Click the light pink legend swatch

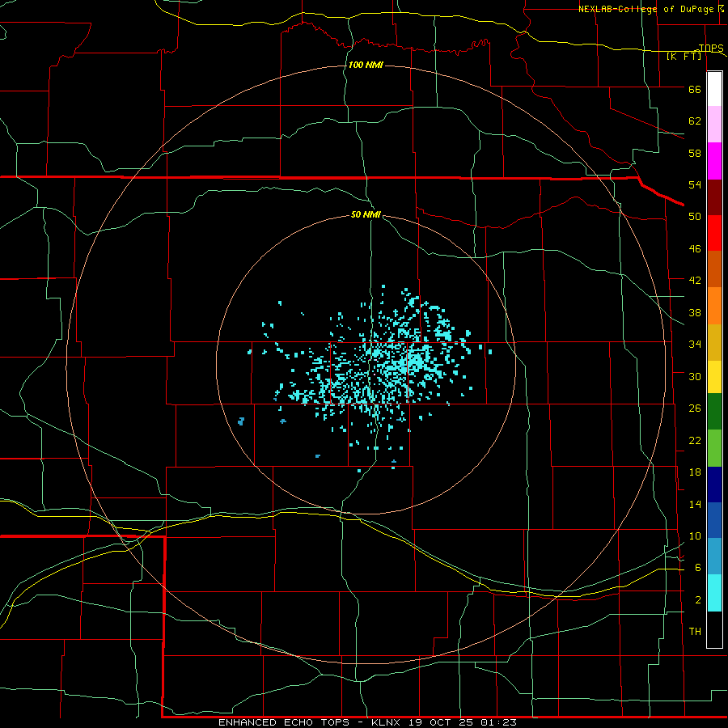[x=714, y=125]
